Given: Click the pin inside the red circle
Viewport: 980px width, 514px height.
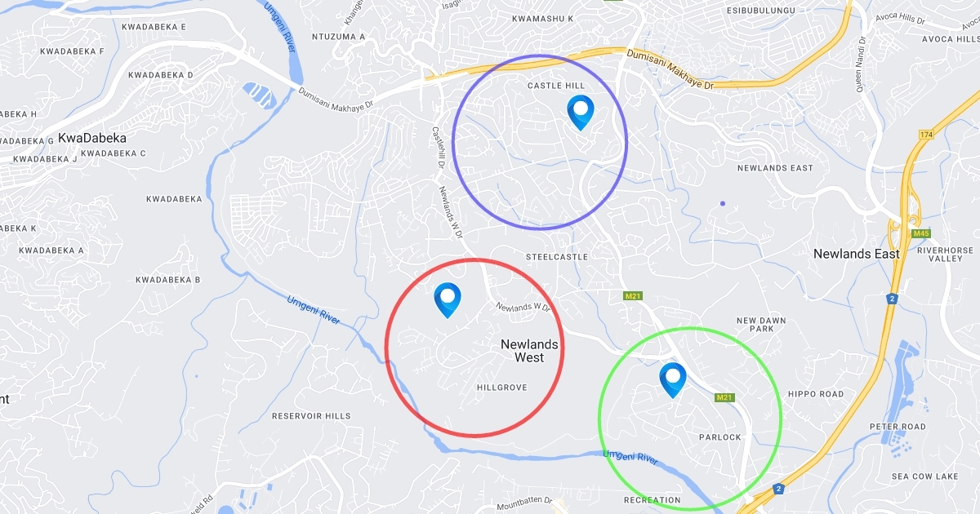Looking at the screenshot, I should point(448,300).
